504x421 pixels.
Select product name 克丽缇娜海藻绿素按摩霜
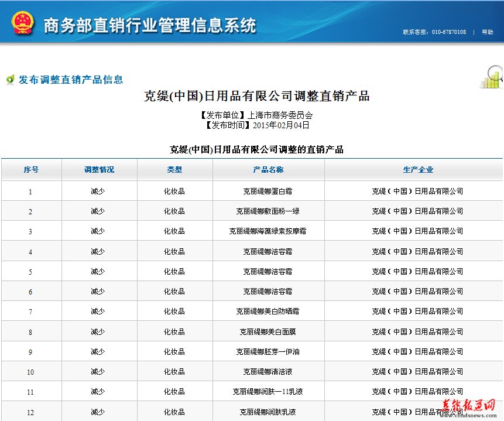268,231
